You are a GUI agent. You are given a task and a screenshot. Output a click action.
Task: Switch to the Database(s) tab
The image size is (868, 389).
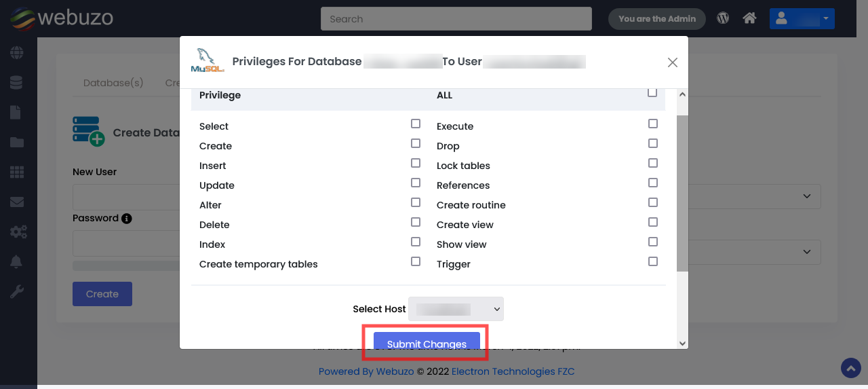pos(113,83)
